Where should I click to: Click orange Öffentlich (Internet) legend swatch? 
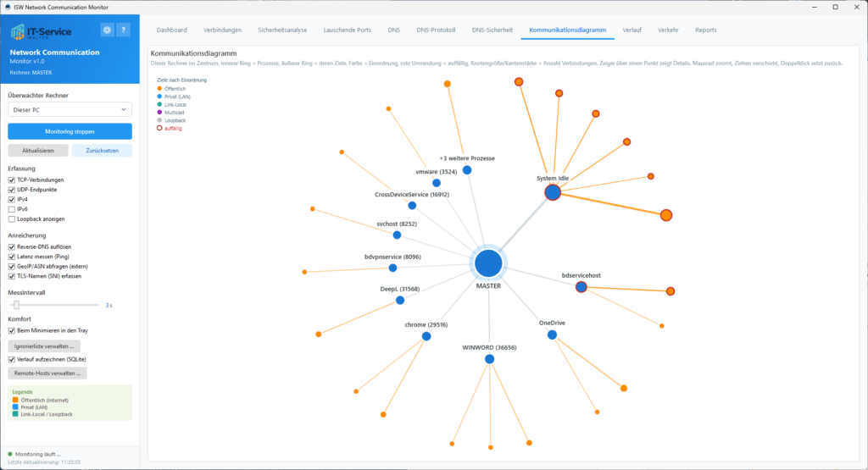coord(15,400)
